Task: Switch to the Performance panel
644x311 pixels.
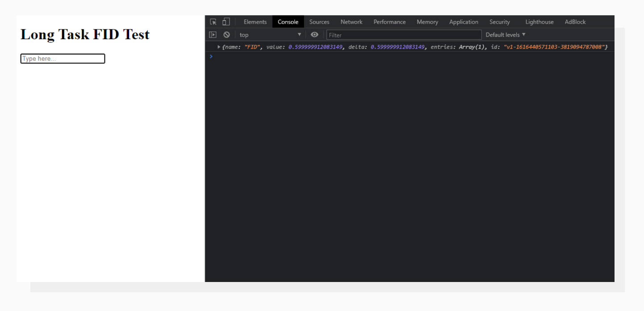Action: (389, 21)
